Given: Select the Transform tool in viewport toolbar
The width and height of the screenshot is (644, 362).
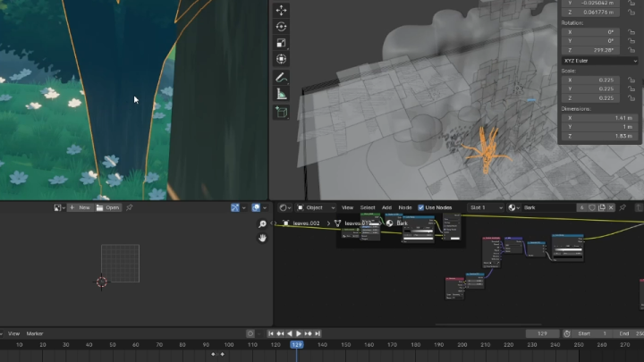Looking at the screenshot, I should [x=281, y=59].
